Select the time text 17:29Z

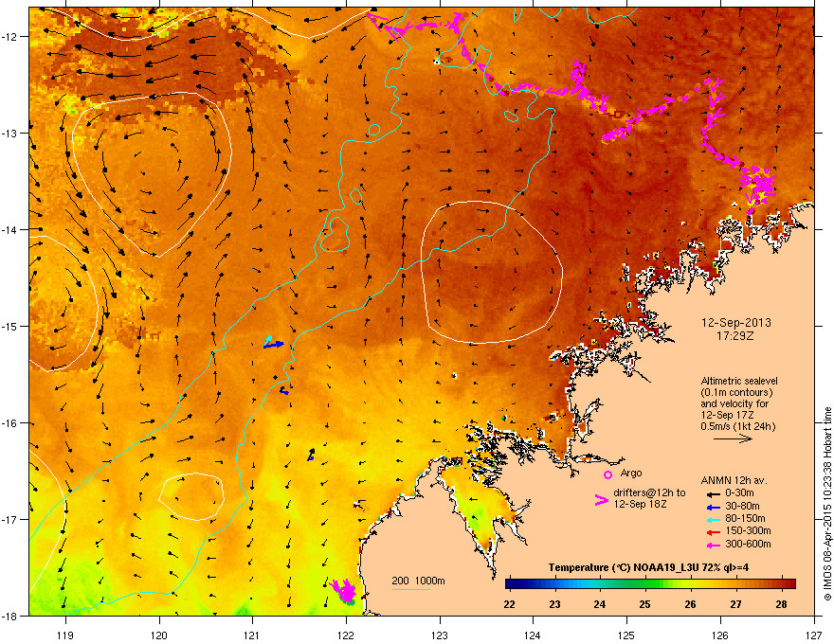[735, 336]
